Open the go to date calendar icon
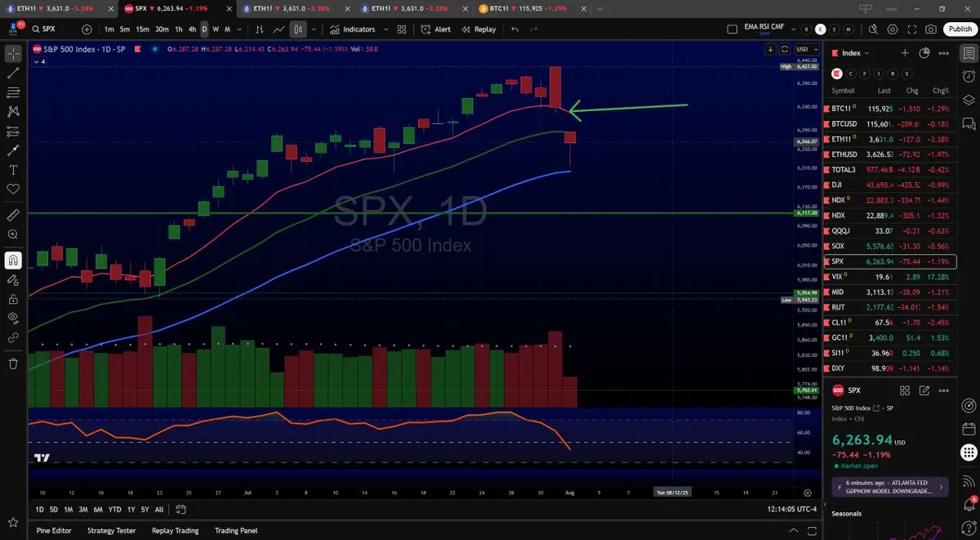The width and height of the screenshot is (980, 540). (180, 509)
